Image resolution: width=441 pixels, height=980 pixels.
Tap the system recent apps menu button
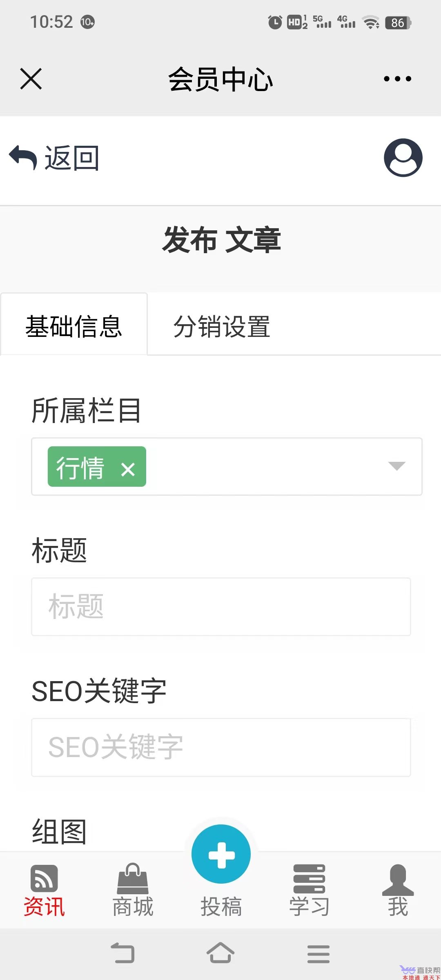[318, 954]
